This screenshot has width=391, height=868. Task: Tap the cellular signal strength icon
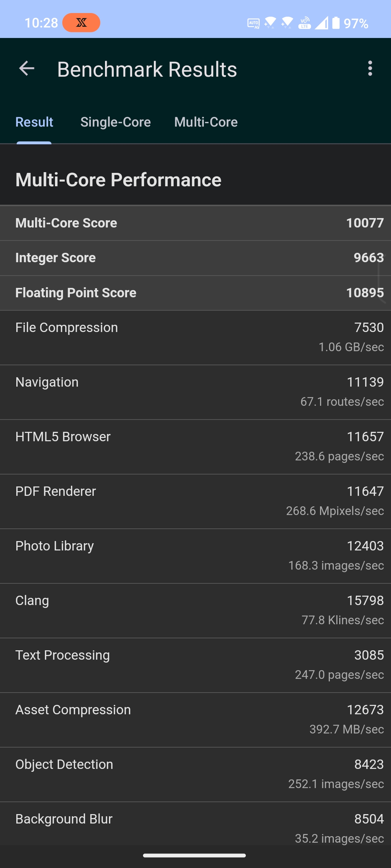(321, 23)
